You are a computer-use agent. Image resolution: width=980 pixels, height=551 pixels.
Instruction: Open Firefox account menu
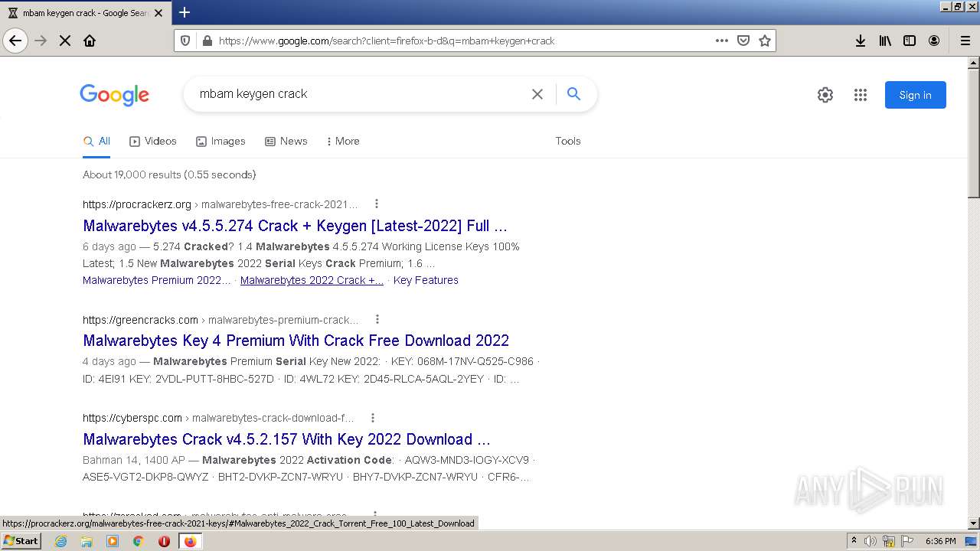pyautogui.click(x=934, y=41)
